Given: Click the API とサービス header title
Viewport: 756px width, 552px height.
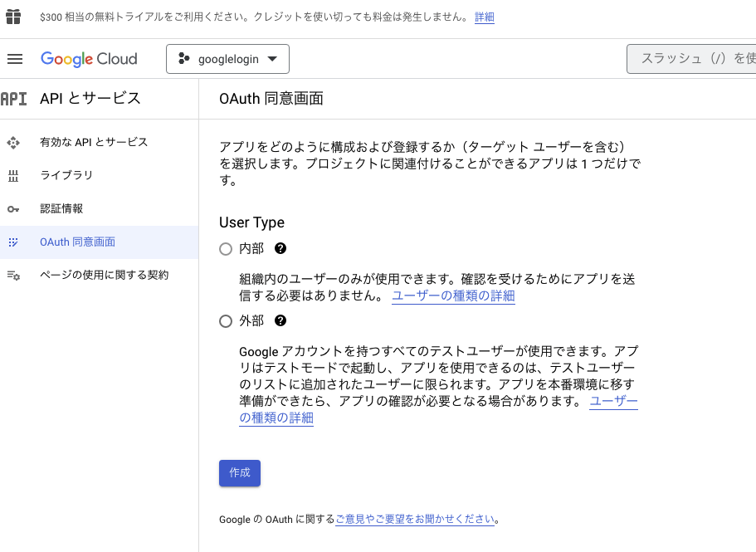Looking at the screenshot, I should [90, 98].
